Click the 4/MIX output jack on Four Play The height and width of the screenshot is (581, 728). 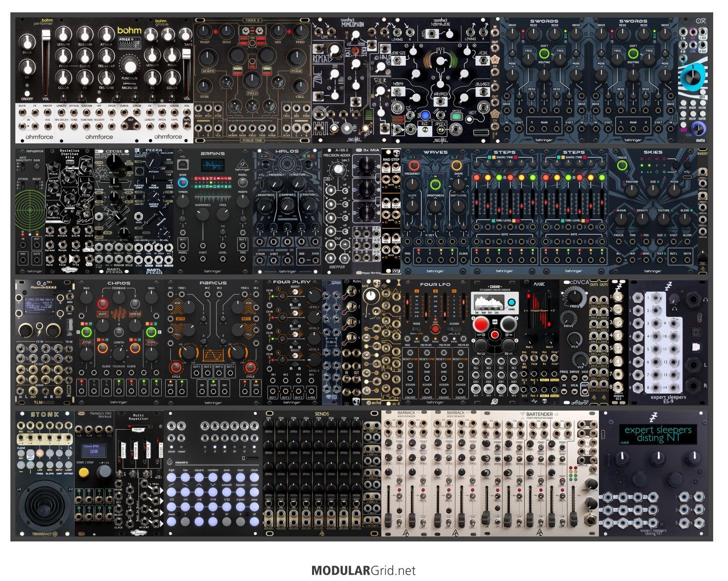tap(311, 391)
